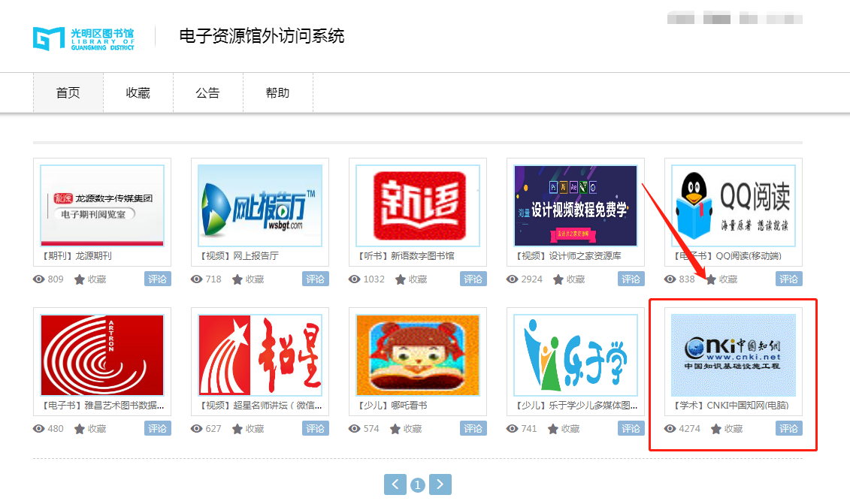Click the 电子资源馆外访问系统 heading

tap(262, 36)
